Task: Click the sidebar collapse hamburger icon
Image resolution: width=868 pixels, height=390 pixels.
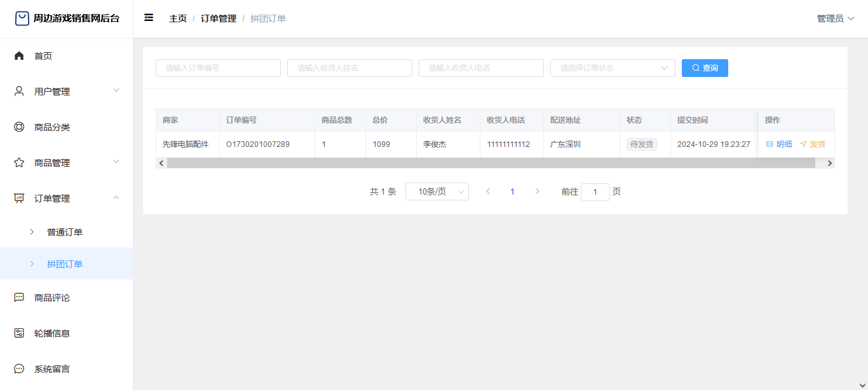Action: pyautogui.click(x=149, y=18)
